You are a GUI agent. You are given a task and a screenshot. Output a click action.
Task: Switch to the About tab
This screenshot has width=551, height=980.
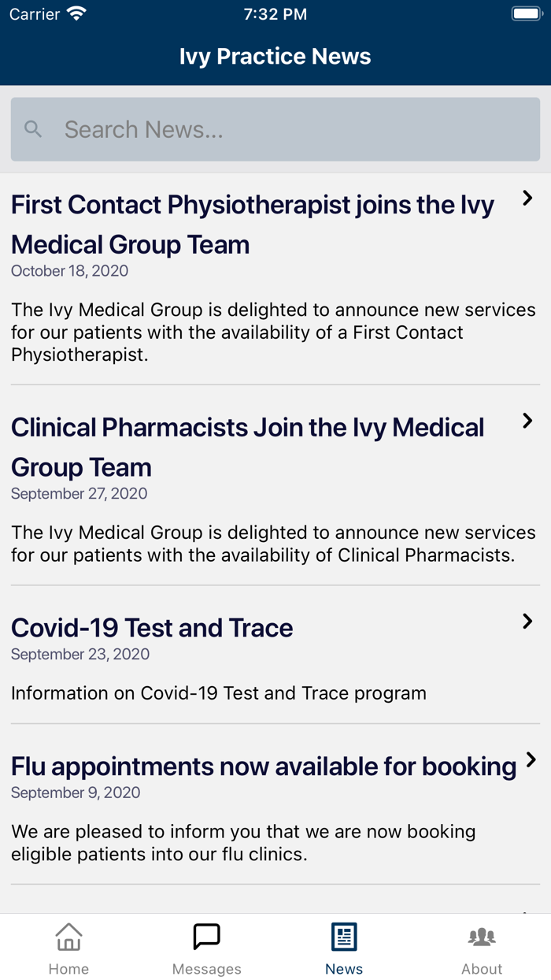click(x=482, y=947)
